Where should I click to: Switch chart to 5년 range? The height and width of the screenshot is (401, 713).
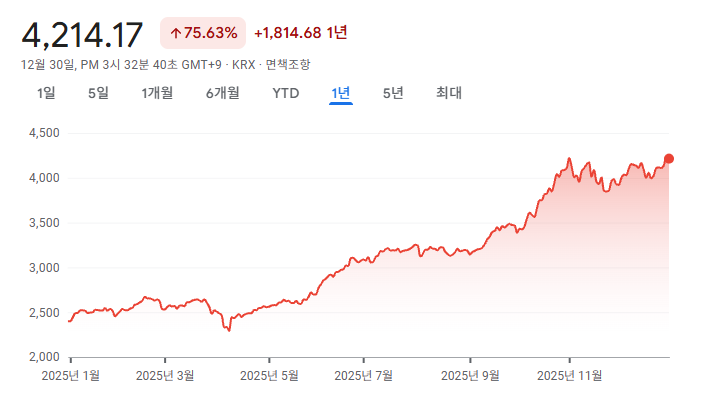point(393,94)
